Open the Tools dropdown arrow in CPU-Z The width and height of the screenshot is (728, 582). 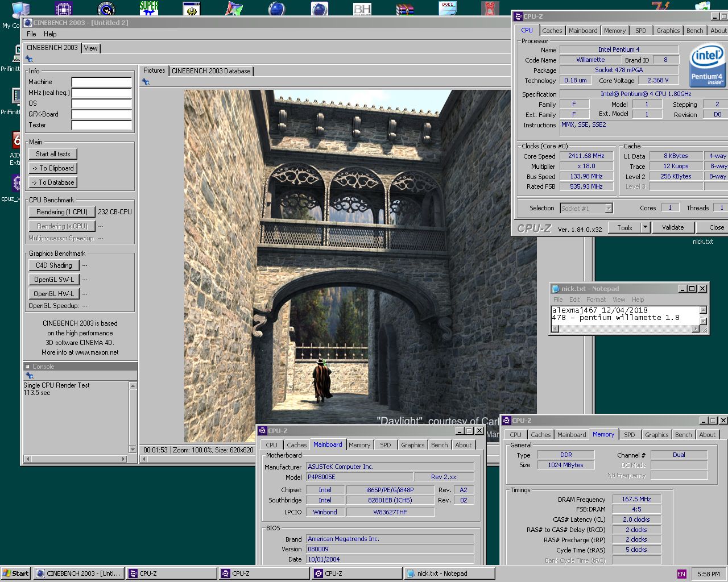click(645, 227)
